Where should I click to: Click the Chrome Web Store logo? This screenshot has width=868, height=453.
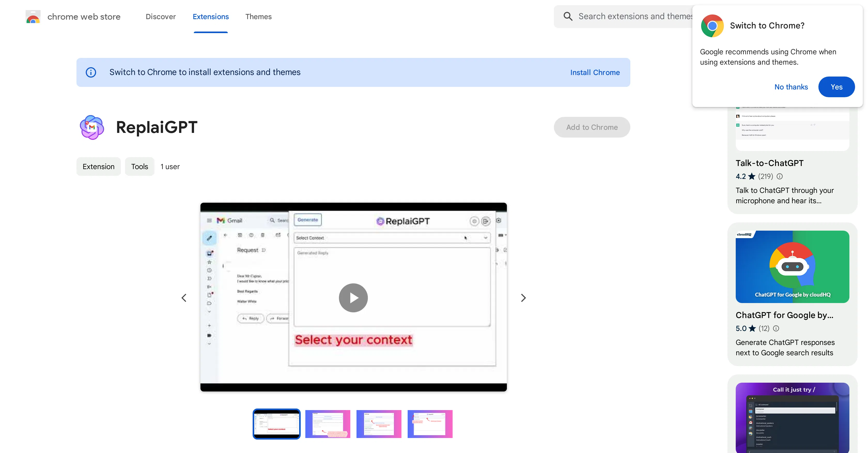pos(33,16)
